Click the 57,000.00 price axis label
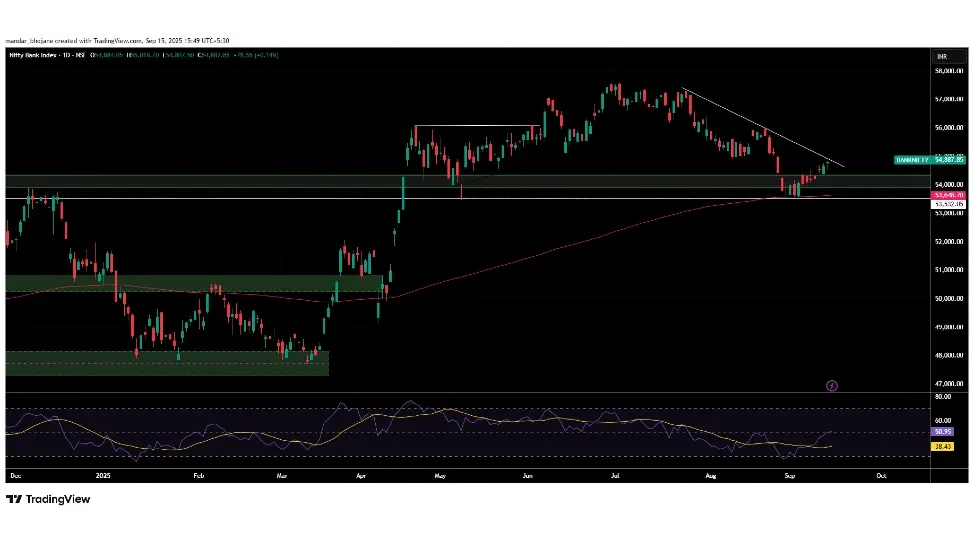974x548 pixels. point(949,99)
